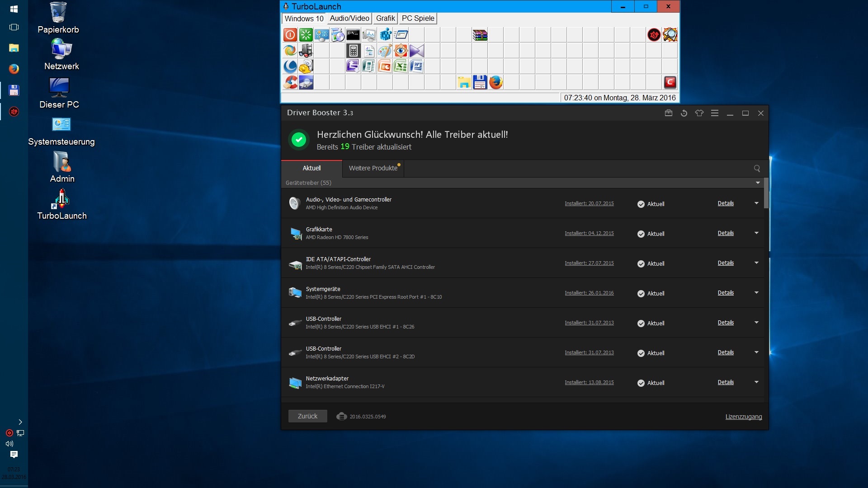Launch WinRAR from the TurboLaunch grid

click(x=480, y=35)
